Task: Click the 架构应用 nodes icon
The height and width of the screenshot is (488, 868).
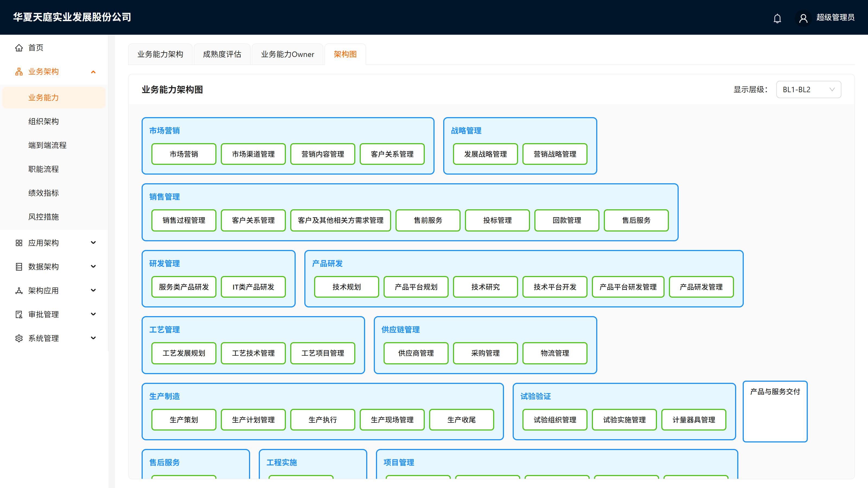Action: click(x=19, y=291)
